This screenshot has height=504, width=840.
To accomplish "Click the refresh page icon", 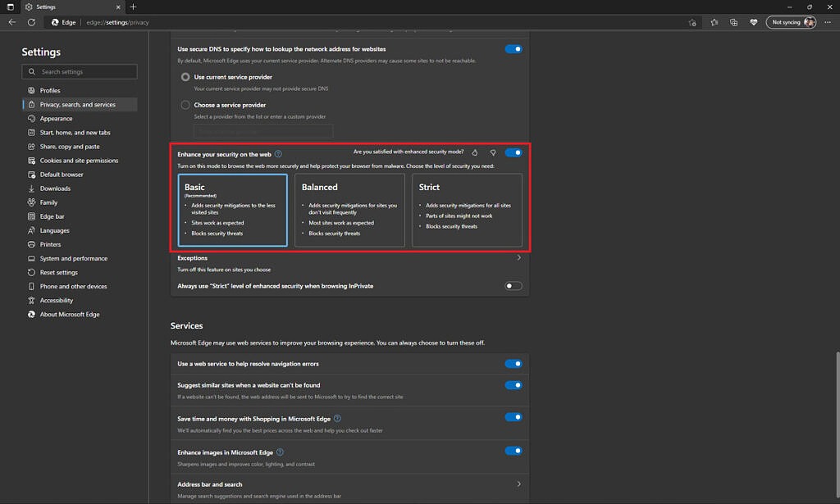I will [x=31, y=22].
